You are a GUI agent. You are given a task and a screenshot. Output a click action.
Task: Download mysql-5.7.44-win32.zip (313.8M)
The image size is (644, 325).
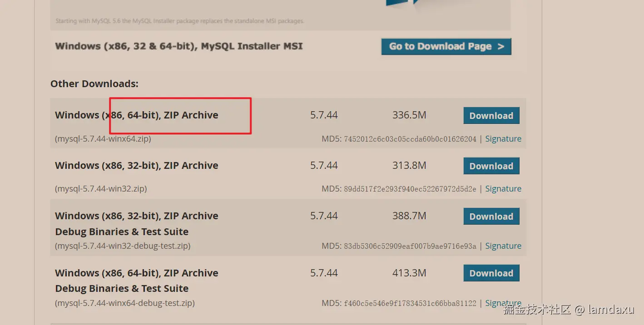491,166
